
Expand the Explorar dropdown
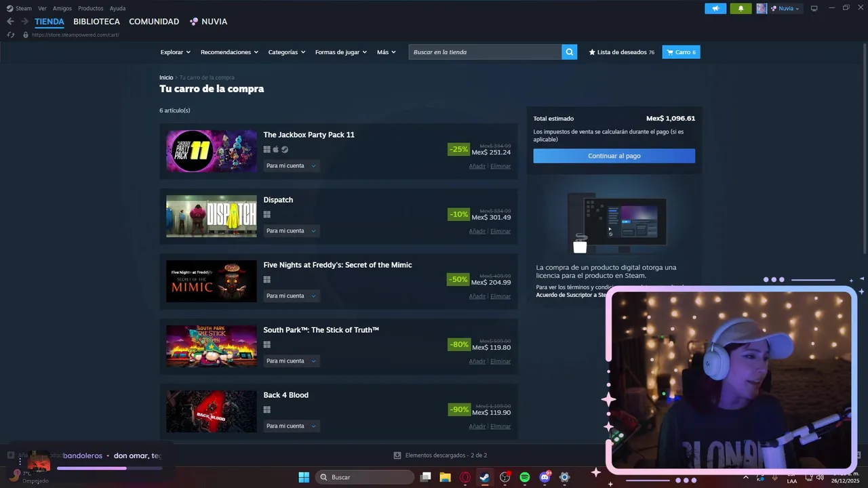point(175,52)
